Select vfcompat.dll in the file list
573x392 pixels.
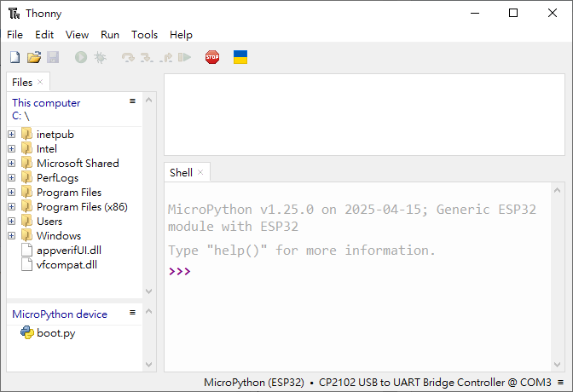(x=67, y=264)
